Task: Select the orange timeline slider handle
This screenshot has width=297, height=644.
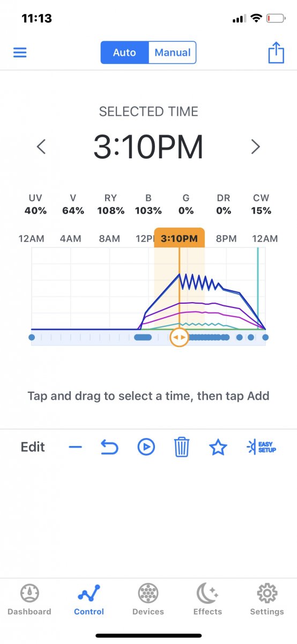Action: click(x=179, y=338)
